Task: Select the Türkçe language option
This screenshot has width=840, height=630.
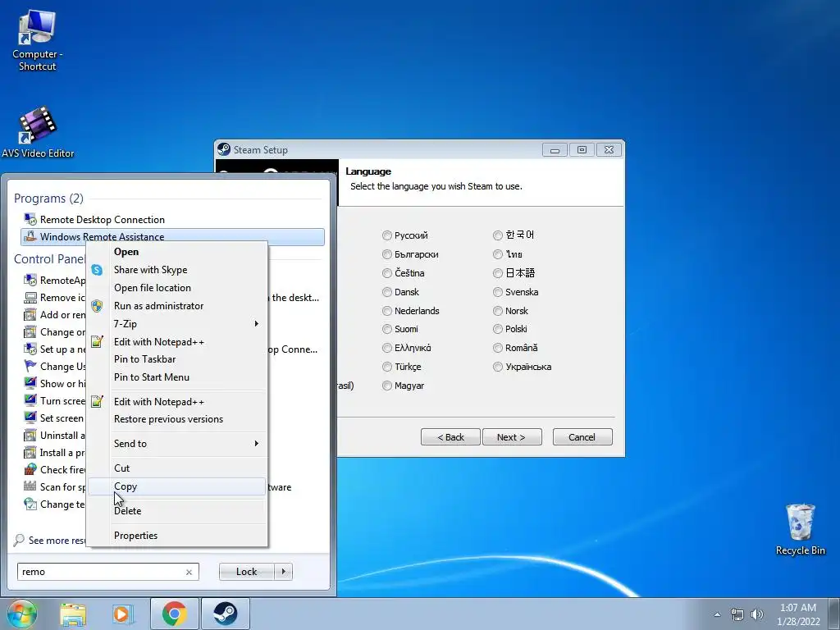Action: 402,367
